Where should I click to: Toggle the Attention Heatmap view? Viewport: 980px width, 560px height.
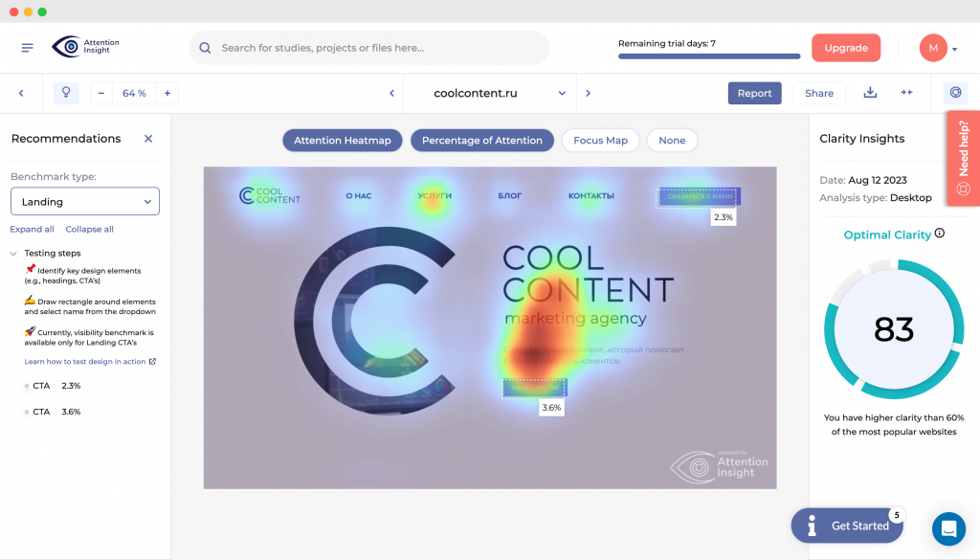343,140
